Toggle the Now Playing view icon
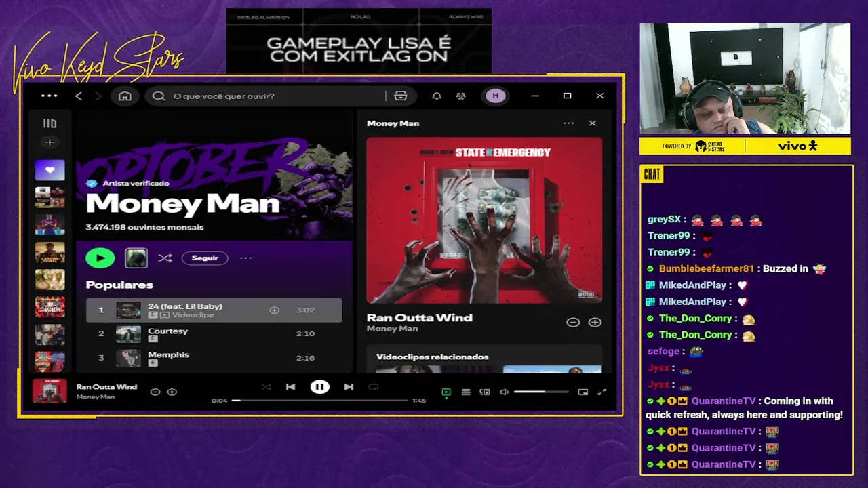The width and height of the screenshot is (868, 488). coord(446,392)
